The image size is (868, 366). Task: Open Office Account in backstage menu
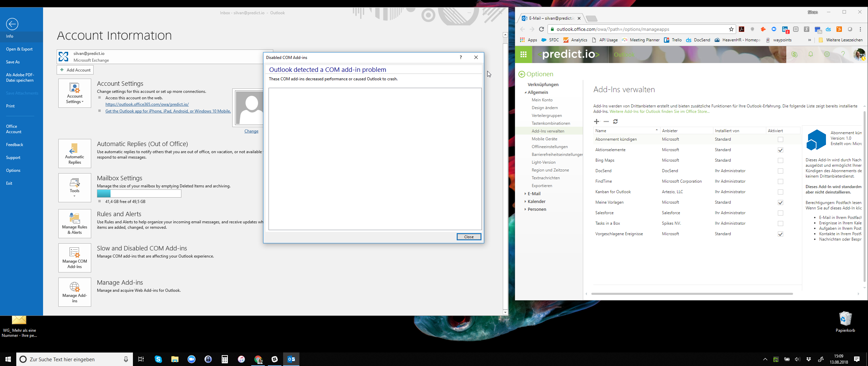14,129
